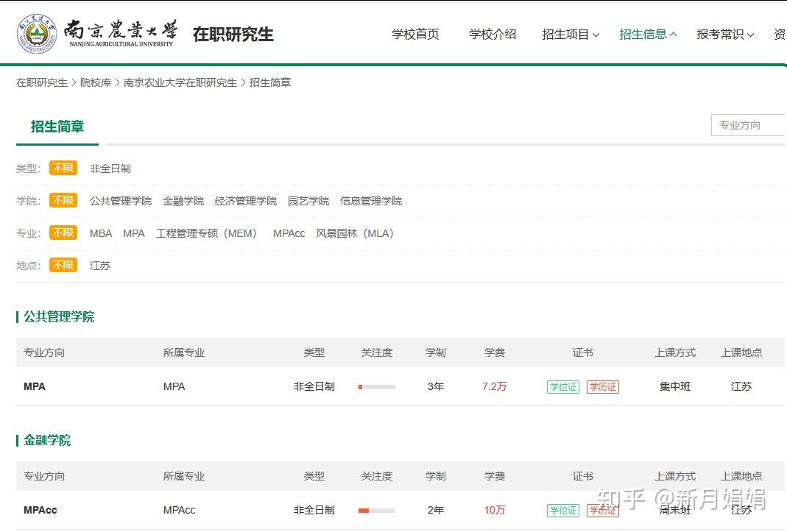The width and height of the screenshot is (787, 532).
Task: Click the 2年 duration cell
Action: [436, 510]
